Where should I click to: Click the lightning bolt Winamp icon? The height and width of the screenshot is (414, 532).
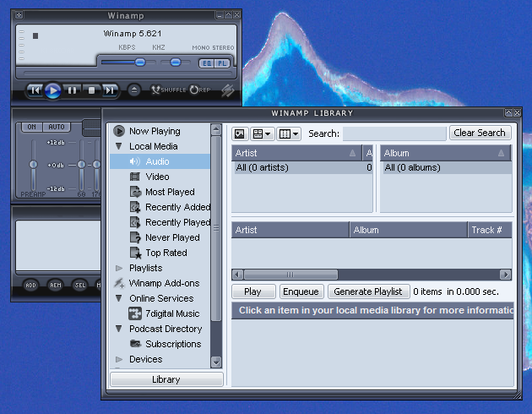tap(228, 90)
